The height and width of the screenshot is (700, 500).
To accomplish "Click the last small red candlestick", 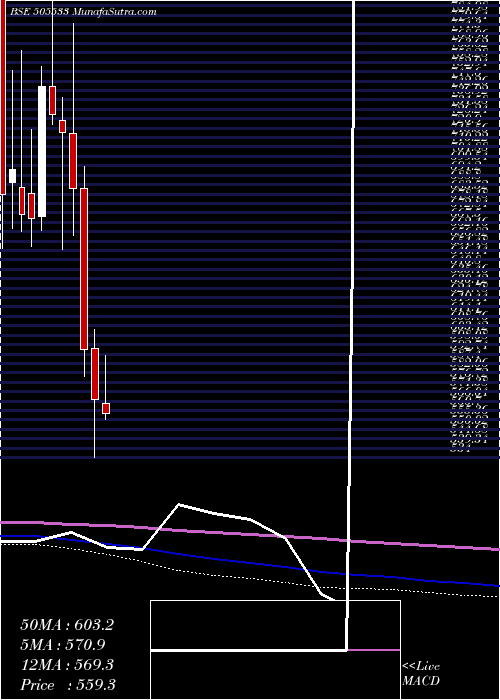I will coord(106,408).
